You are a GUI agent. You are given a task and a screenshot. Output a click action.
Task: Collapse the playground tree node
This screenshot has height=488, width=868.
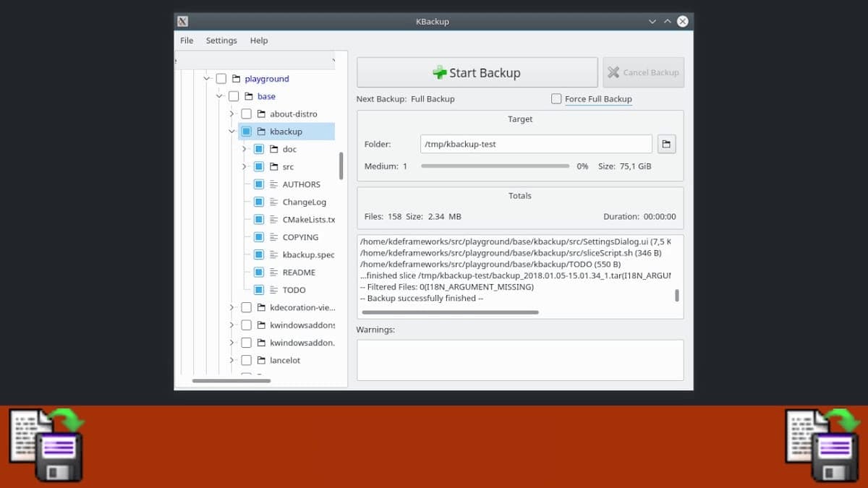tap(207, 79)
